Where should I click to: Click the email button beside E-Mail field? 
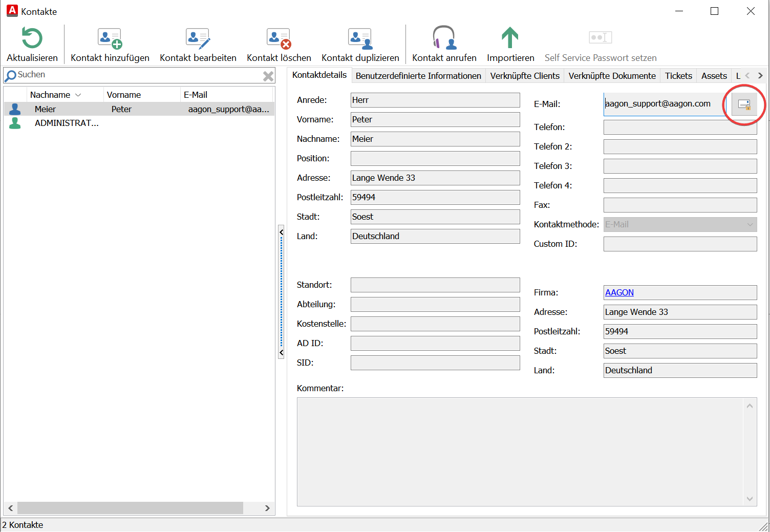[744, 104]
